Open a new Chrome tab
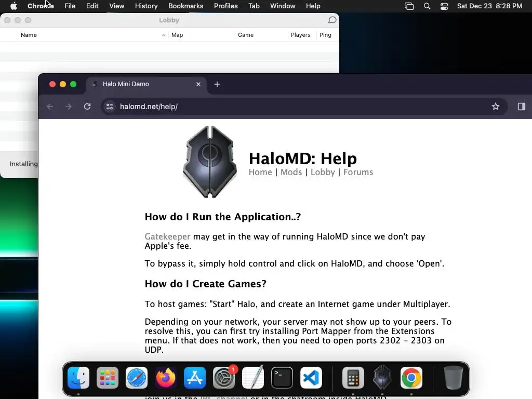This screenshot has height=399, width=532. 217,84
